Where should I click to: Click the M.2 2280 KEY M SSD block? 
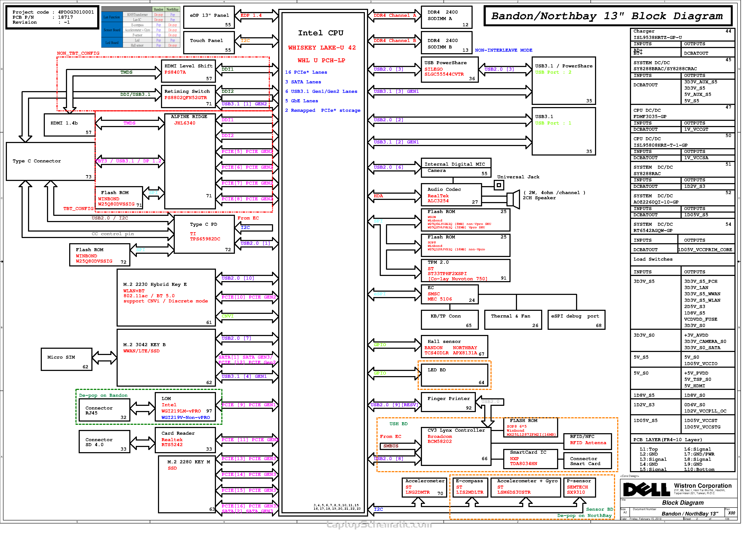187,485
